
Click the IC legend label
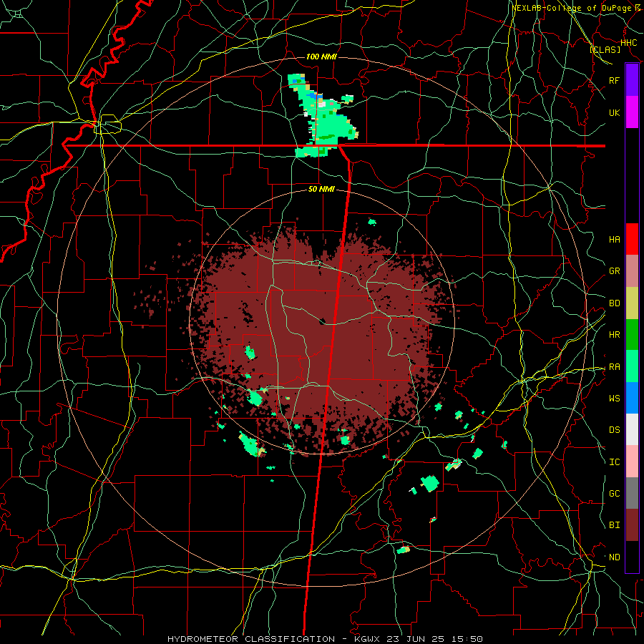(614, 462)
